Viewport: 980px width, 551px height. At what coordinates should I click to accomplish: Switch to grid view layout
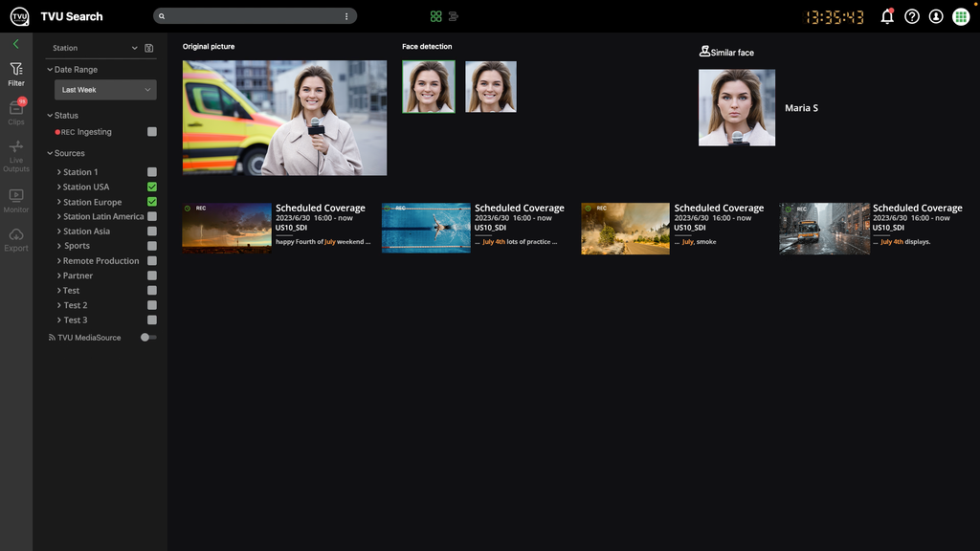pos(435,15)
